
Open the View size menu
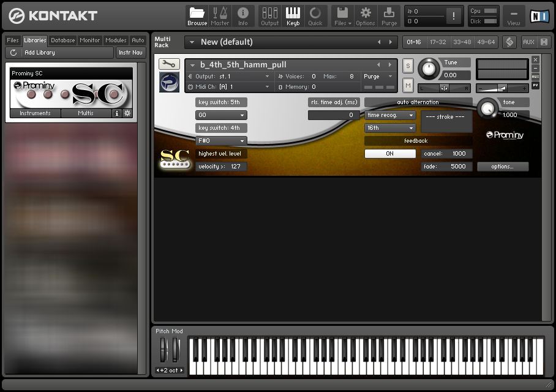click(x=514, y=16)
